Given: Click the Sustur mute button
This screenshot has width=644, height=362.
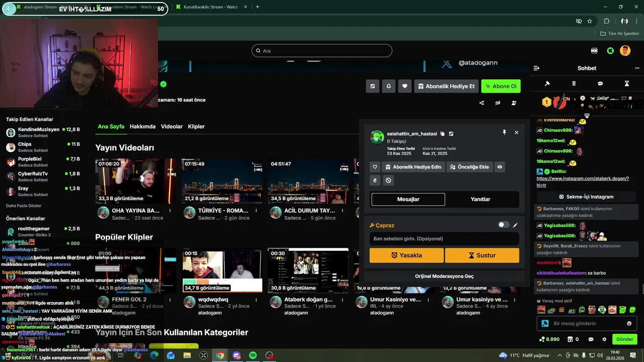Looking at the screenshot, I should pos(482,255).
